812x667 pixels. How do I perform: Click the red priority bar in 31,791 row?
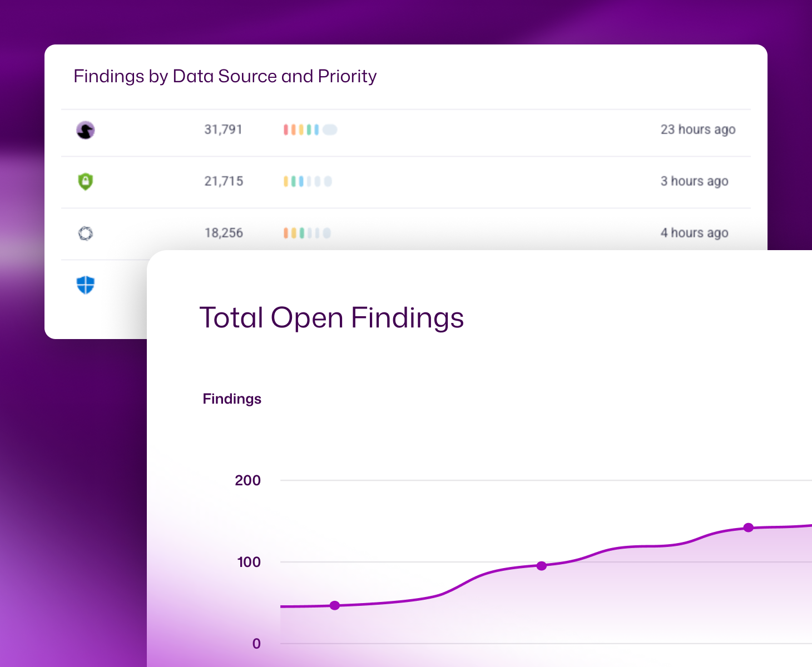[x=286, y=130]
